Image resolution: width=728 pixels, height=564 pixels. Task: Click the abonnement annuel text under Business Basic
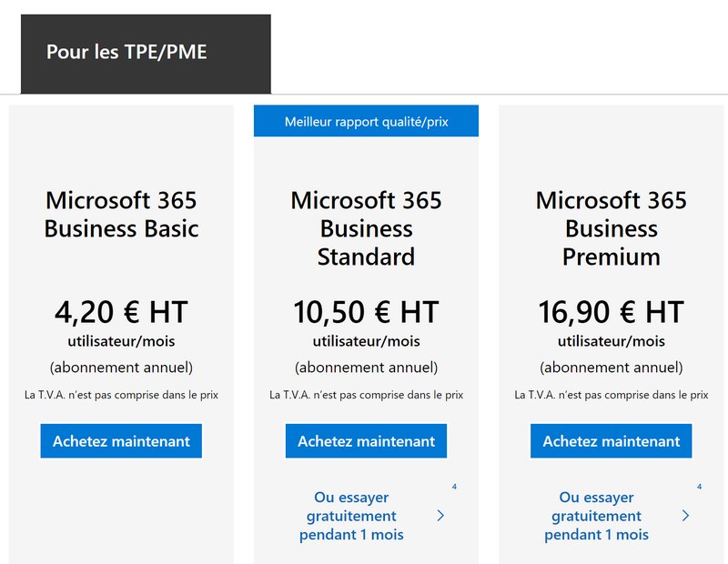[120, 368]
